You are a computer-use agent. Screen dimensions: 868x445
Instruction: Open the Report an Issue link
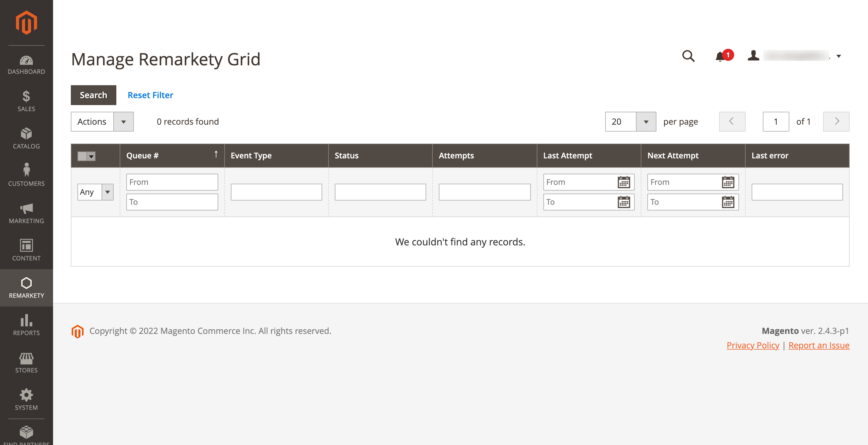pyautogui.click(x=819, y=345)
